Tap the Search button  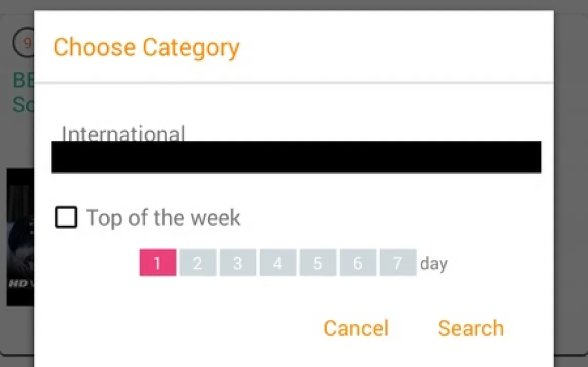pyautogui.click(x=471, y=328)
